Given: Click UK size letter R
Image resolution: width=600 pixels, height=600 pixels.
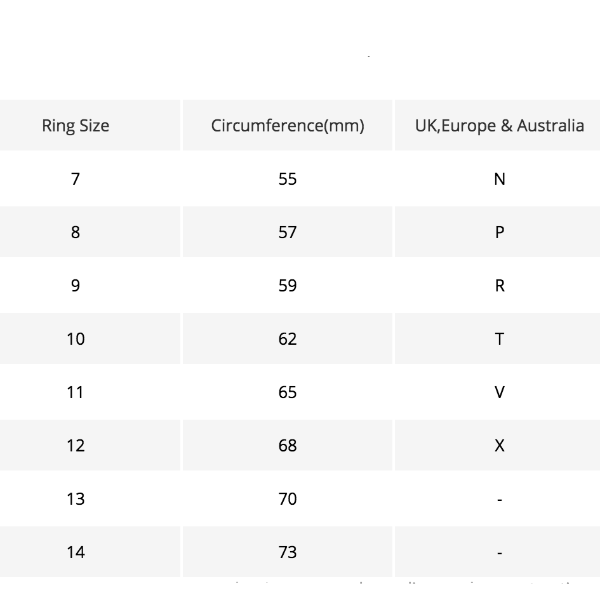Looking at the screenshot, I should (x=500, y=285).
